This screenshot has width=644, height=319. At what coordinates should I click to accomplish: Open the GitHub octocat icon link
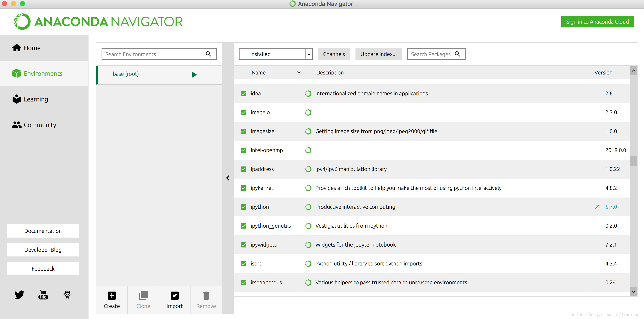tap(67, 294)
